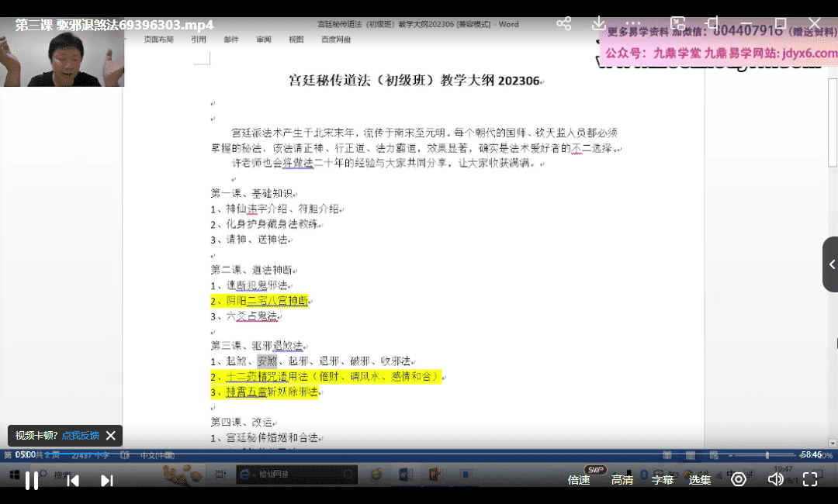Pin the player window on top
Viewport: 838px width, 504px height.
point(712,23)
